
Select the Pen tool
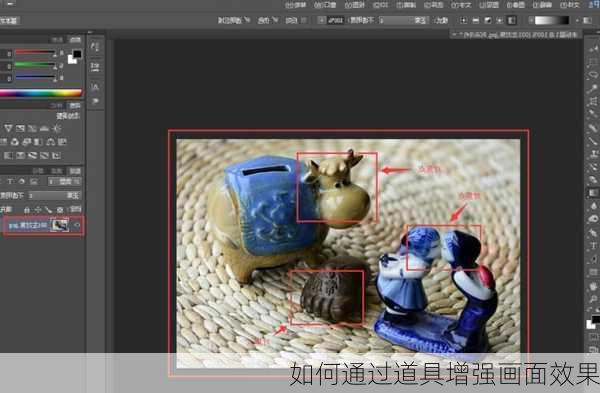point(593,232)
